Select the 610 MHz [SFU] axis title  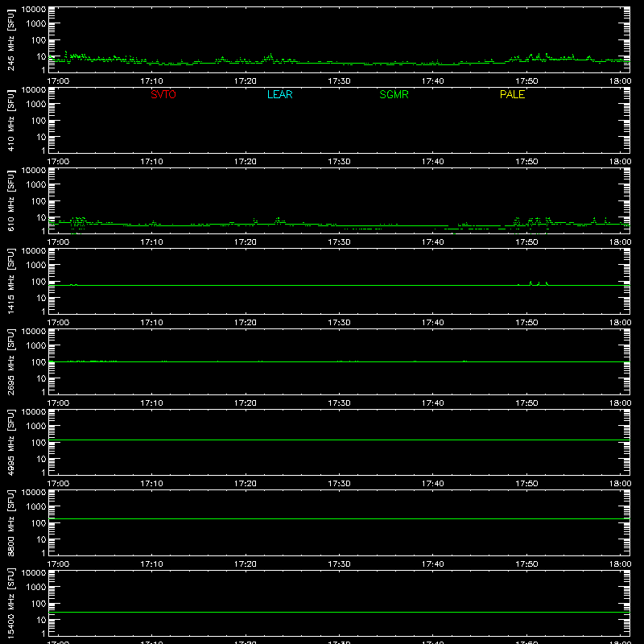pyautogui.click(x=11, y=200)
